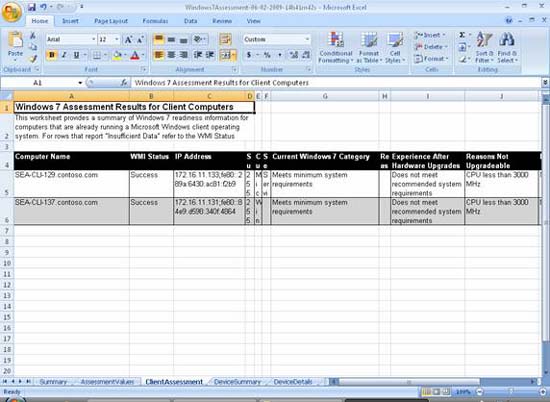Increase font size with Grow Font

point(128,39)
